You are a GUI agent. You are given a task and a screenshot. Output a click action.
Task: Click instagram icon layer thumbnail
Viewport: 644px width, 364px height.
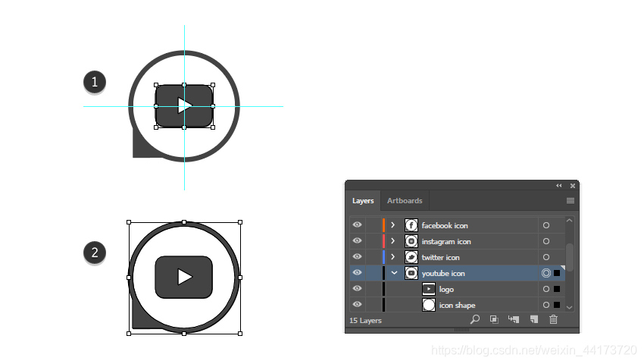411,241
